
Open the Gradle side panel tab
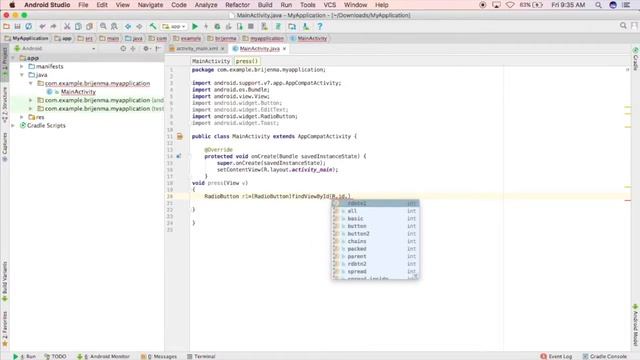[x=636, y=59]
